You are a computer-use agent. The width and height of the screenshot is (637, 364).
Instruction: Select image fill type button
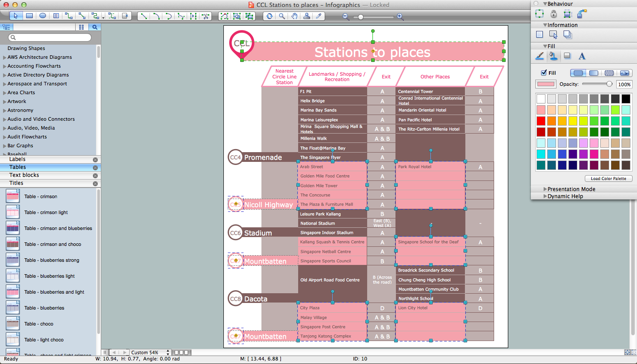pos(624,73)
